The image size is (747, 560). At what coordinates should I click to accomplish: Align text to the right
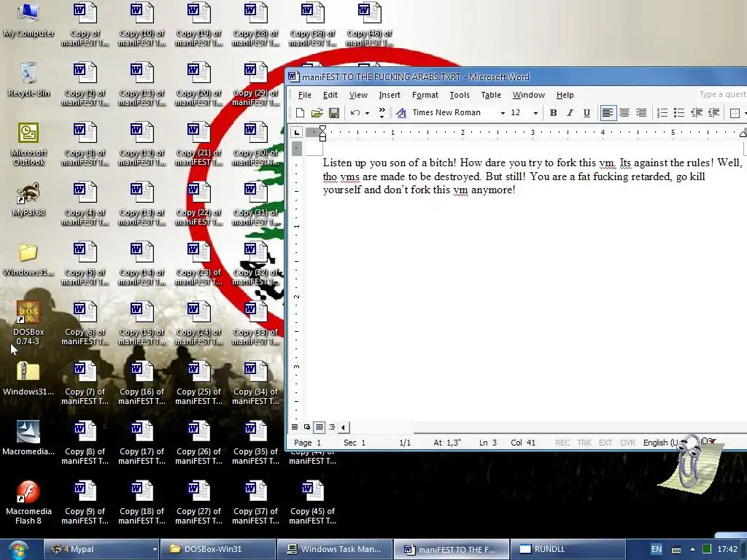coord(641,113)
